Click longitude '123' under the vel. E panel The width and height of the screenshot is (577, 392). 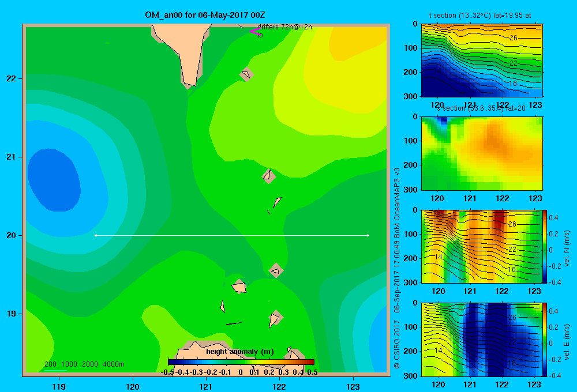click(x=534, y=385)
